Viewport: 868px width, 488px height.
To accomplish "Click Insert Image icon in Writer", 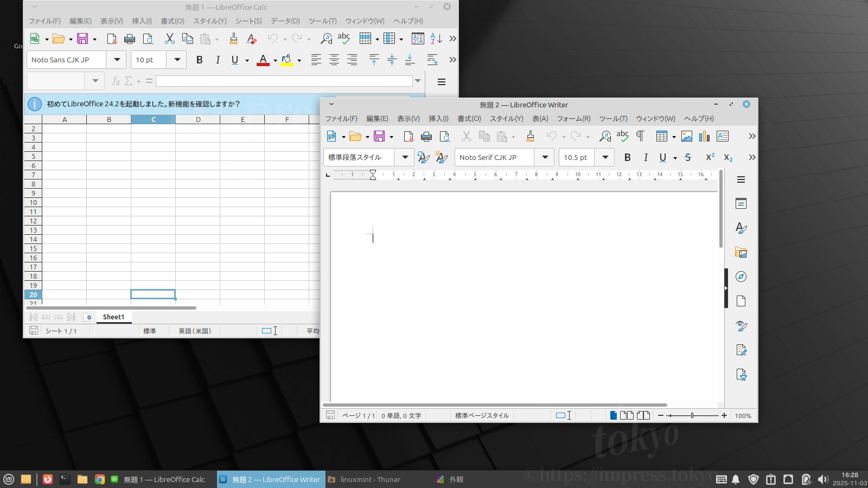I will click(687, 136).
